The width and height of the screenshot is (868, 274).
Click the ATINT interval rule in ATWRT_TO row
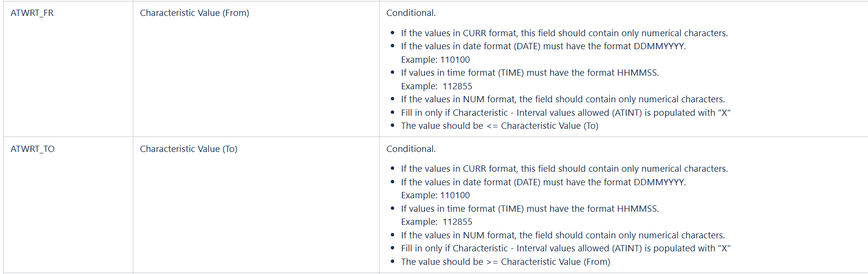pyautogui.click(x=565, y=248)
